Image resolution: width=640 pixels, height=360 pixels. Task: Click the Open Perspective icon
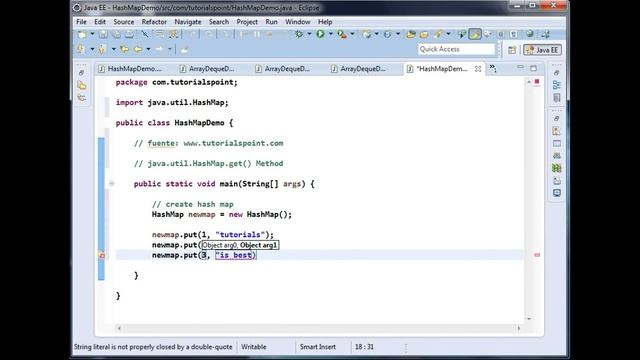point(512,50)
